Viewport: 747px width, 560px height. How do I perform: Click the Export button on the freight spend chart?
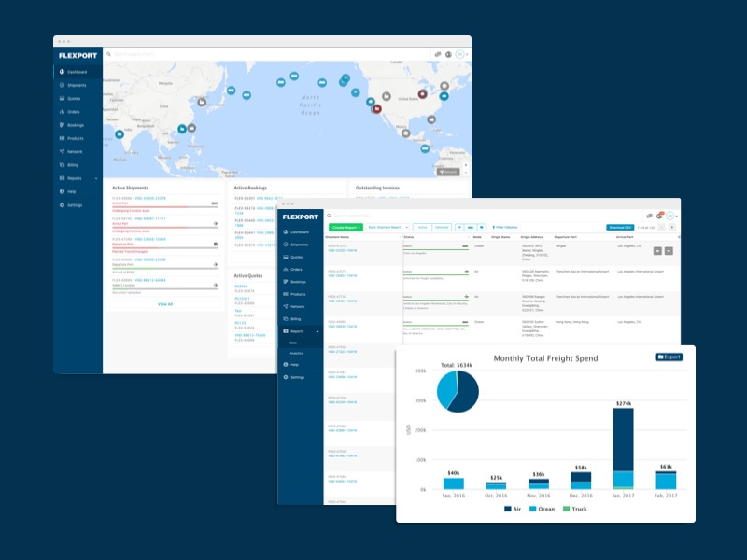click(x=669, y=357)
